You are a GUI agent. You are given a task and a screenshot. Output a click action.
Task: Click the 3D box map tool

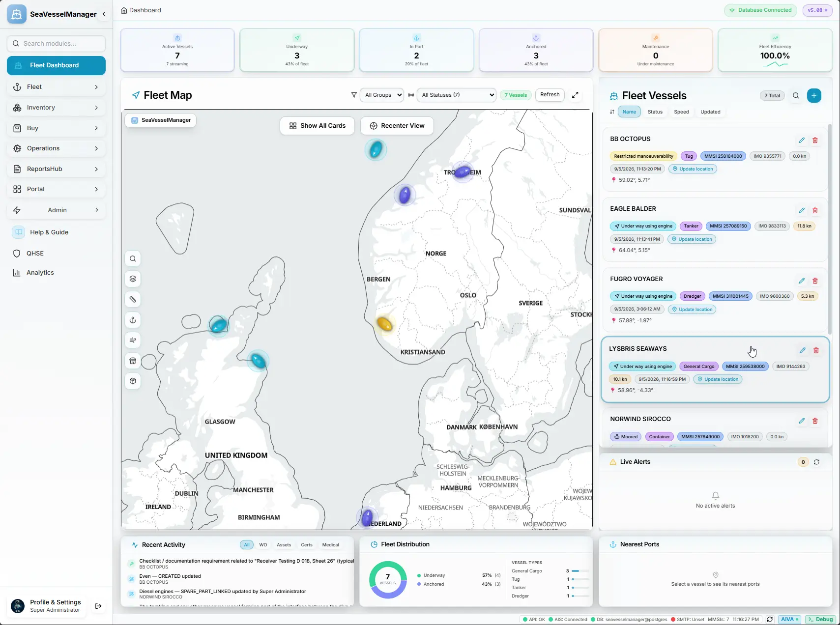click(x=133, y=381)
